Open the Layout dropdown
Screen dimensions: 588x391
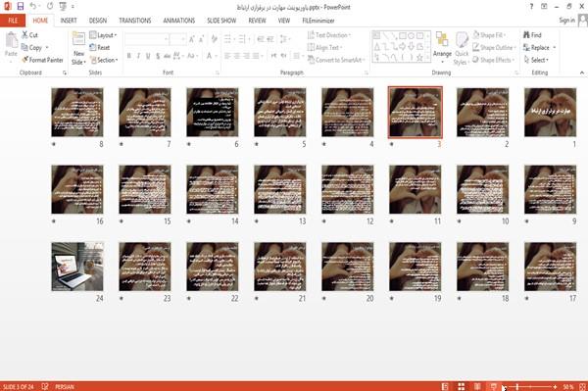click(103, 35)
